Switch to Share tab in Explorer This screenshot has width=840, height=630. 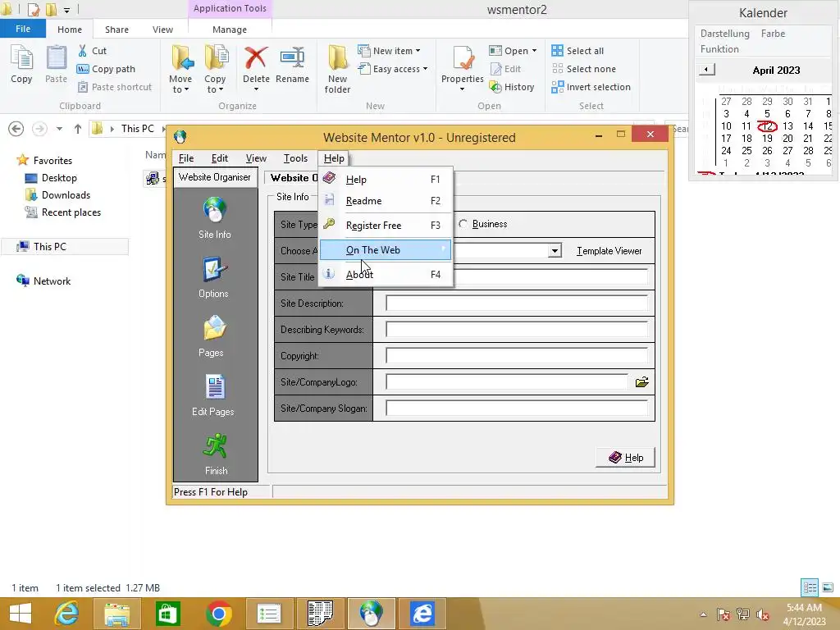coord(116,30)
